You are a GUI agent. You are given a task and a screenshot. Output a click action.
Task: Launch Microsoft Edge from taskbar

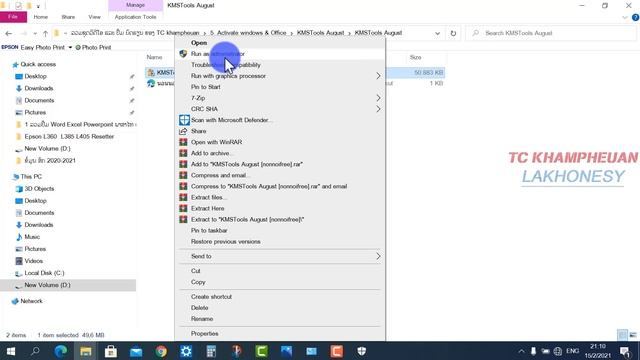coord(61,351)
